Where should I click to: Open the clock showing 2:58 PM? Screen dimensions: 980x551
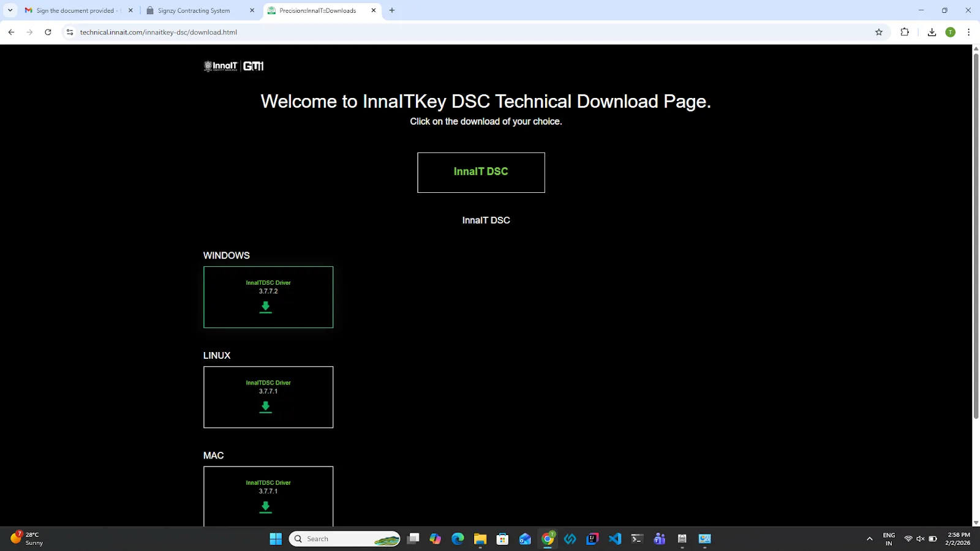pos(958,539)
